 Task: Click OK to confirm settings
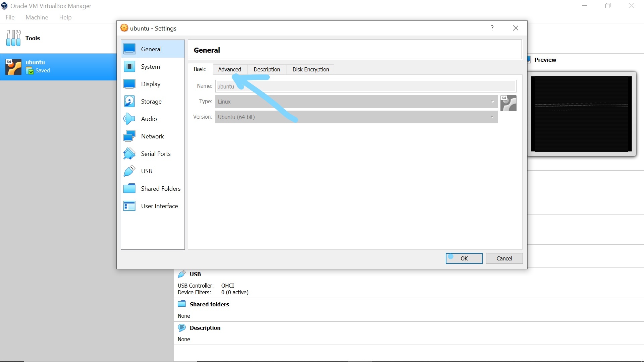(464, 258)
